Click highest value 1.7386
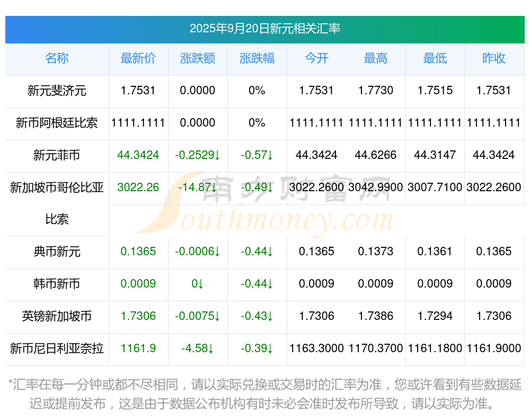The width and height of the screenshot is (530, 420). coord(376,316)
